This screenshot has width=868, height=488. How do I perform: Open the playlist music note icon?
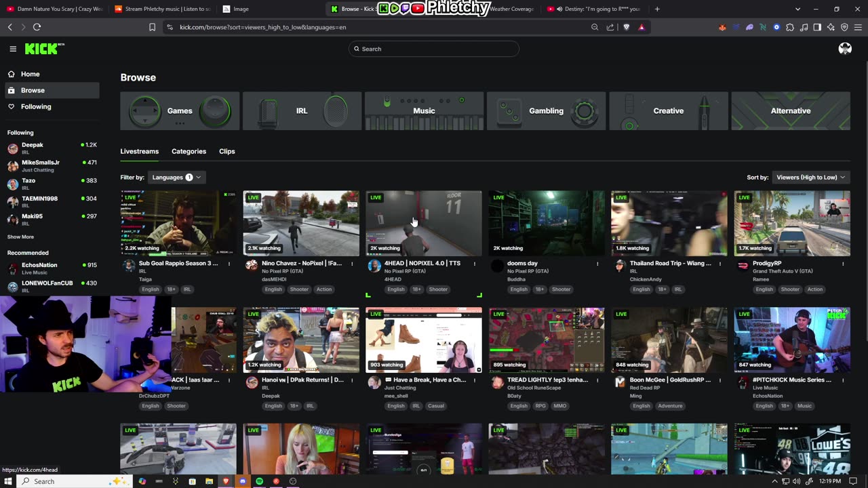pyautogui.click(x=804, y=27)
